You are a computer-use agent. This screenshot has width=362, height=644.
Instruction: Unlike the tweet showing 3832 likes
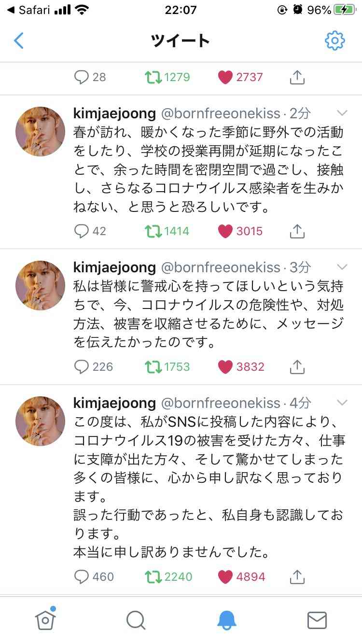pyautogui.click(x=224, y=367)
